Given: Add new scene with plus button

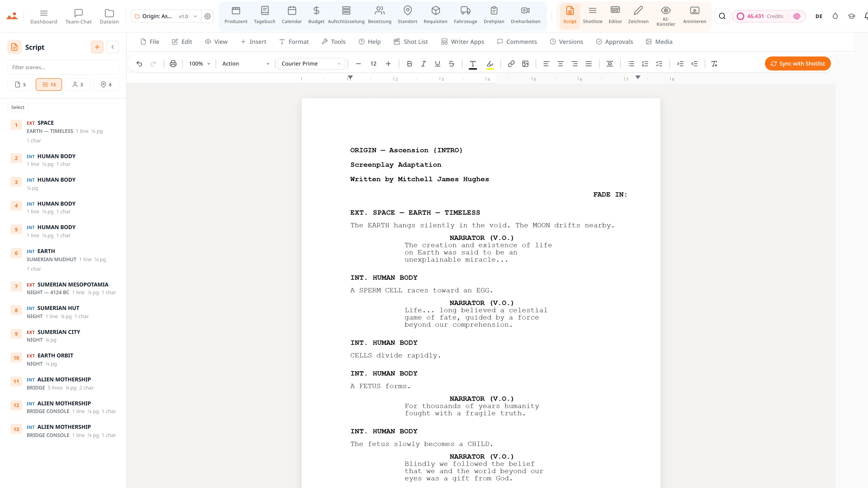Looking at the screenshot, I should pos(97,47).
